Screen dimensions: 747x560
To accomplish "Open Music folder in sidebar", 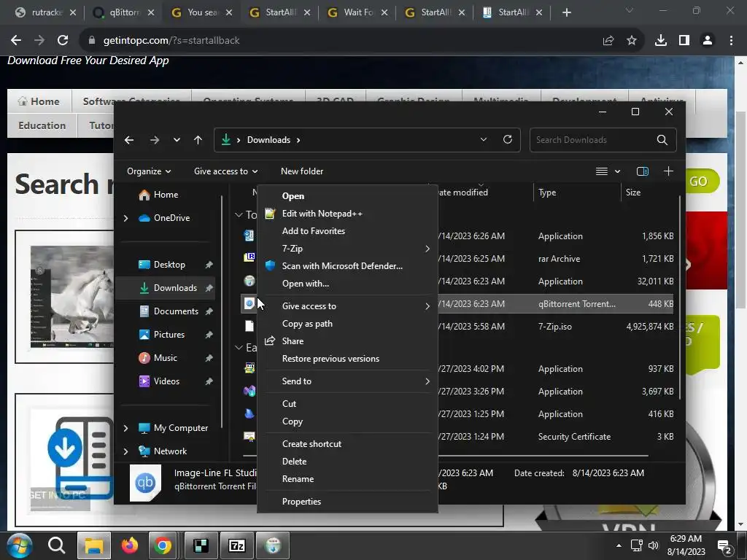I will pos(166,358).
